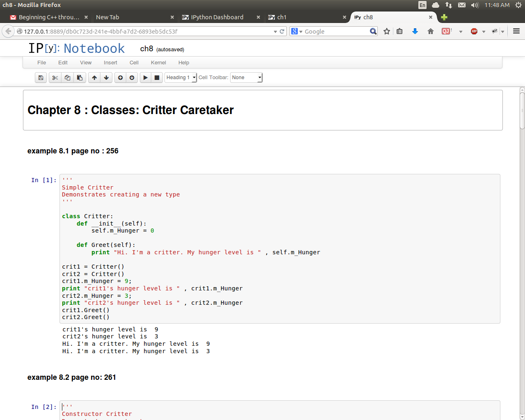Cut the selected cell with scissors icon
Image resolution: width=525 pixels, height=420 pixels.
(55, 78)
